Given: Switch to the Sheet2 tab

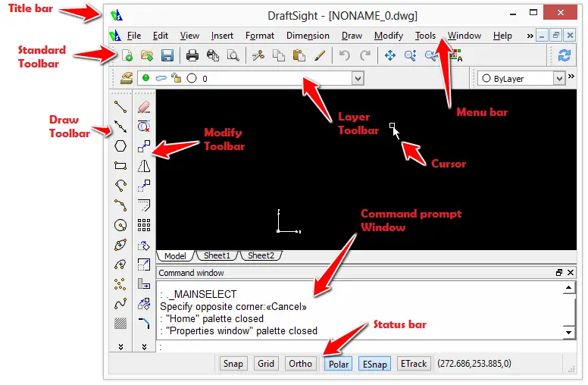Looking at the screenshot, I should [x=261, y=255].
